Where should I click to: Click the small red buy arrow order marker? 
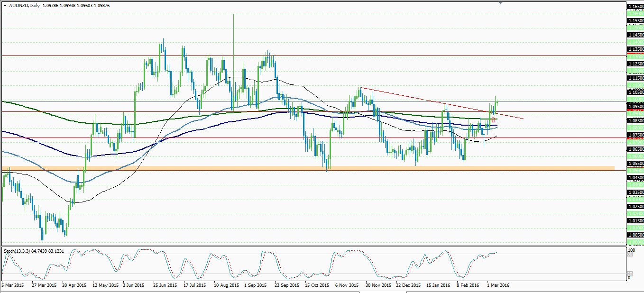click(x=494, y=120)
